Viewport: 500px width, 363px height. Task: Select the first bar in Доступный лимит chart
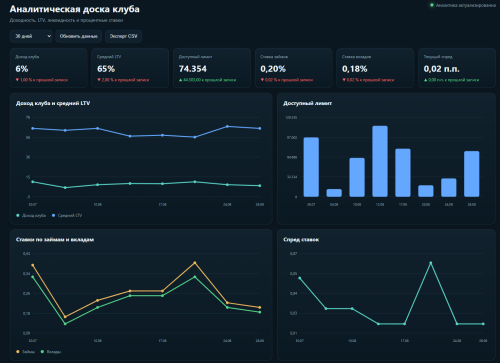coord(311,167)
